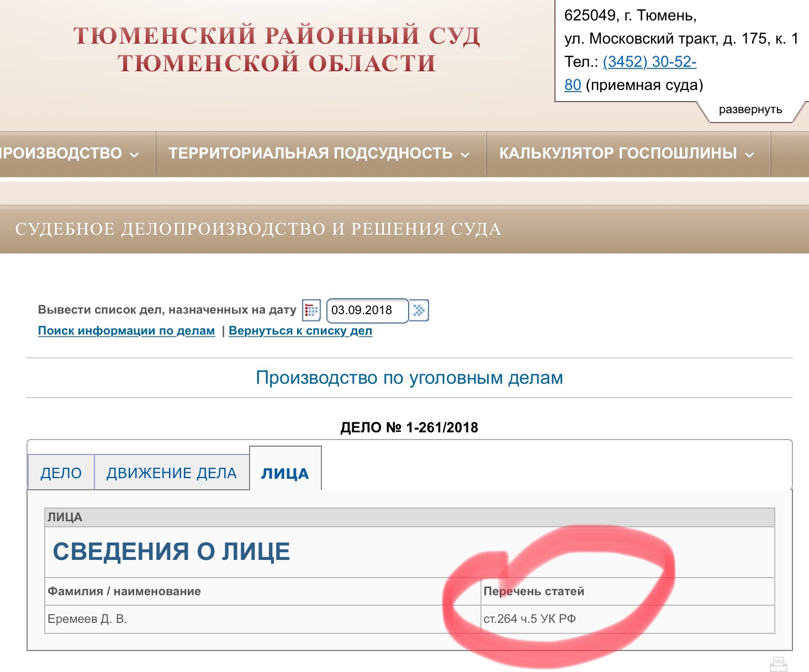Switch to the ДВИЖЕНИЕ ДЕЛА tab
809x672 pixels.
[171, 473]
